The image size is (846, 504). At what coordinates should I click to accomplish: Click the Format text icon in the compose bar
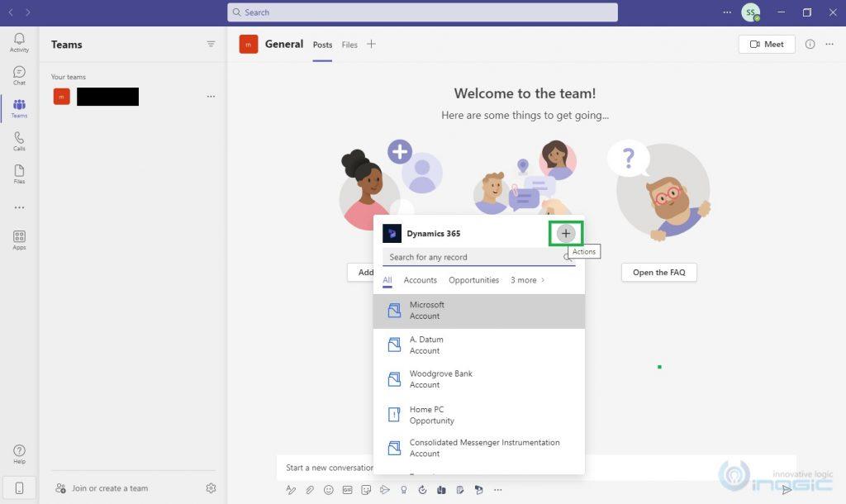pos(291,490)
